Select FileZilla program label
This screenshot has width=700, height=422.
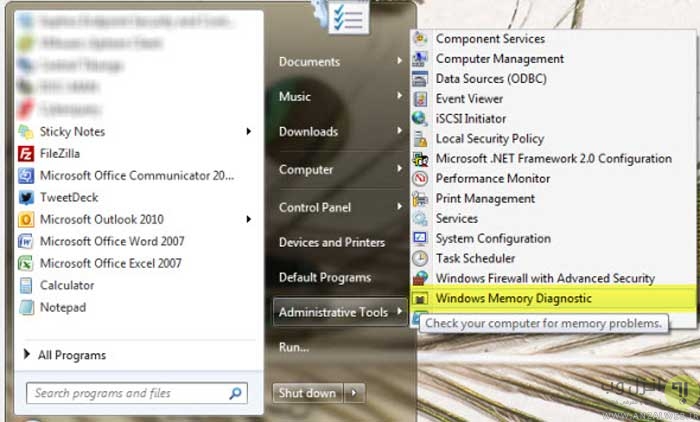click(60, 154)
